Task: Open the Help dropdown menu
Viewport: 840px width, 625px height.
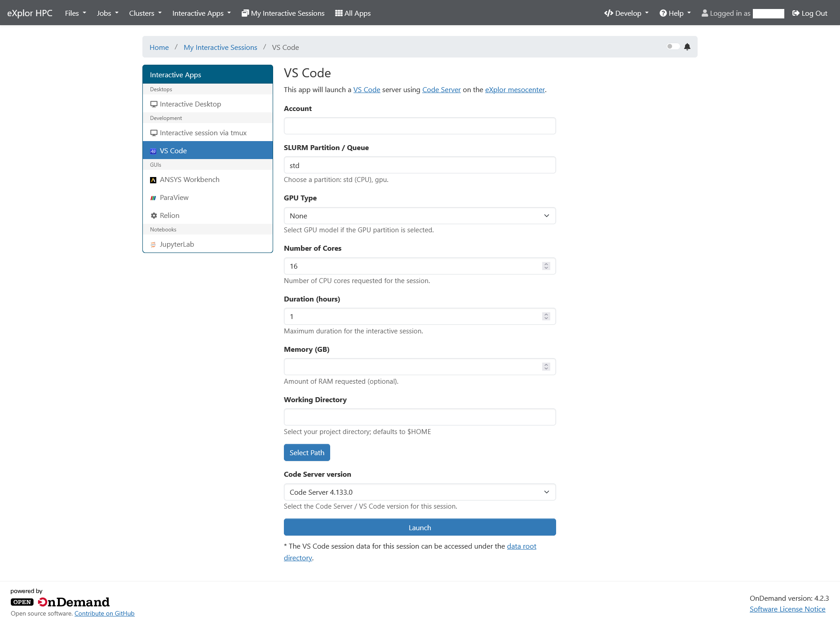Action: click(675, 13)
